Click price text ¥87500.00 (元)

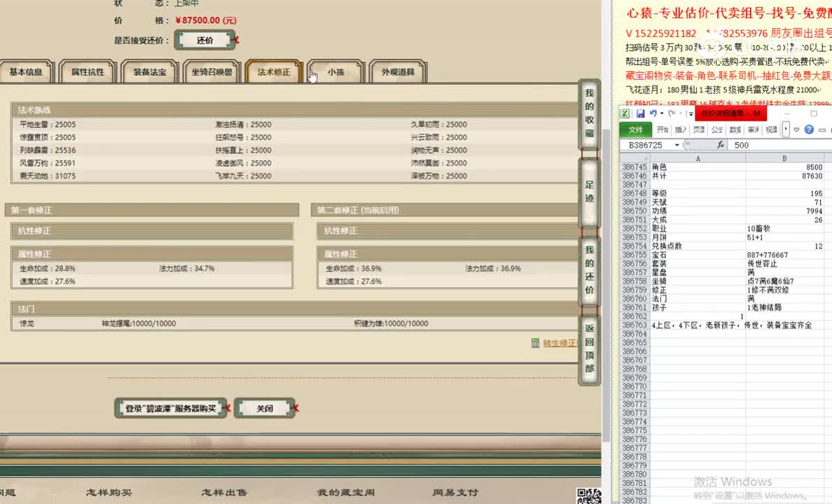pyautogui.click(x=206, y=20)
